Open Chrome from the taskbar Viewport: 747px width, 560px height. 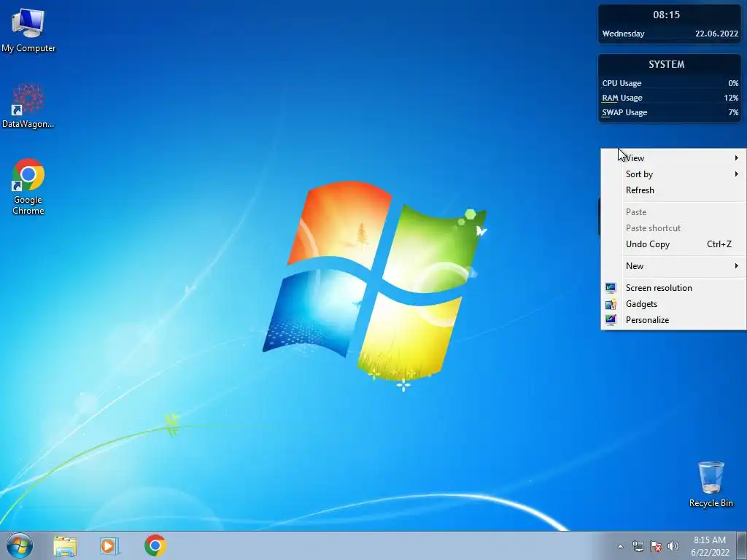pyautogui.click(x=155, y=545)
